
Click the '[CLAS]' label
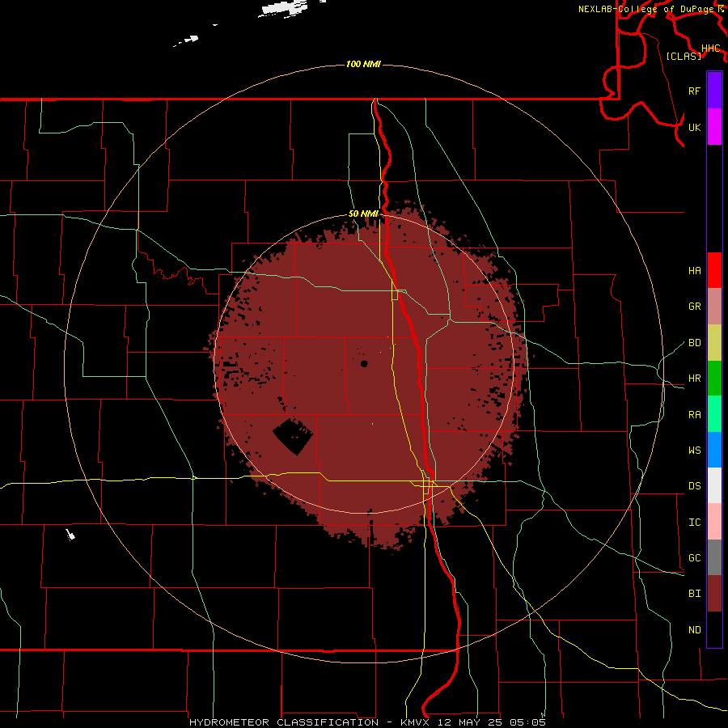pos(684,56)
